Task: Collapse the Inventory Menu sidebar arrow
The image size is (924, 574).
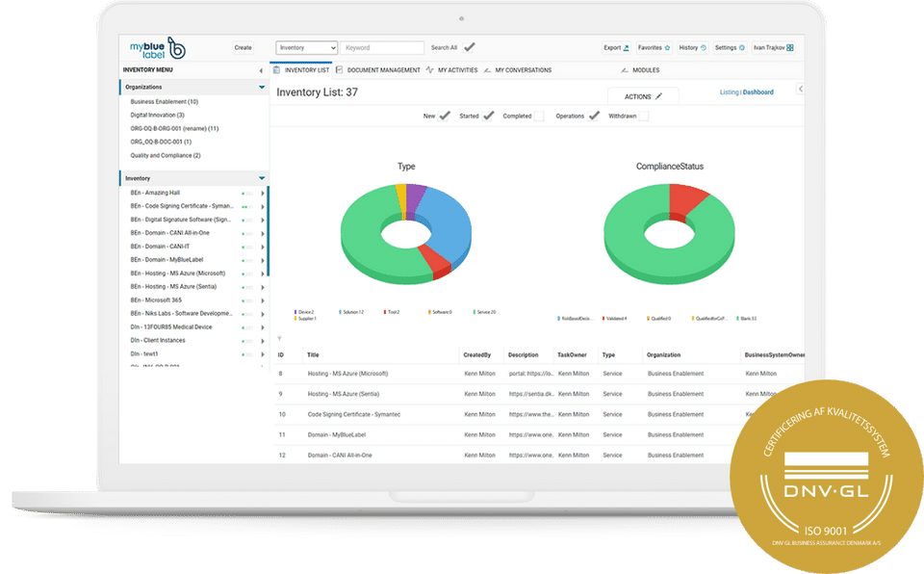Action: 261,70
